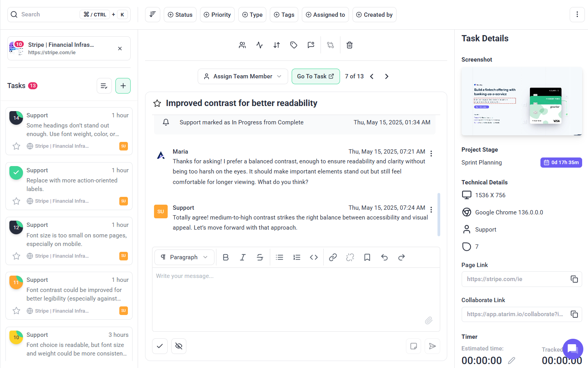Click the comments scrollbar

point(439,214)
